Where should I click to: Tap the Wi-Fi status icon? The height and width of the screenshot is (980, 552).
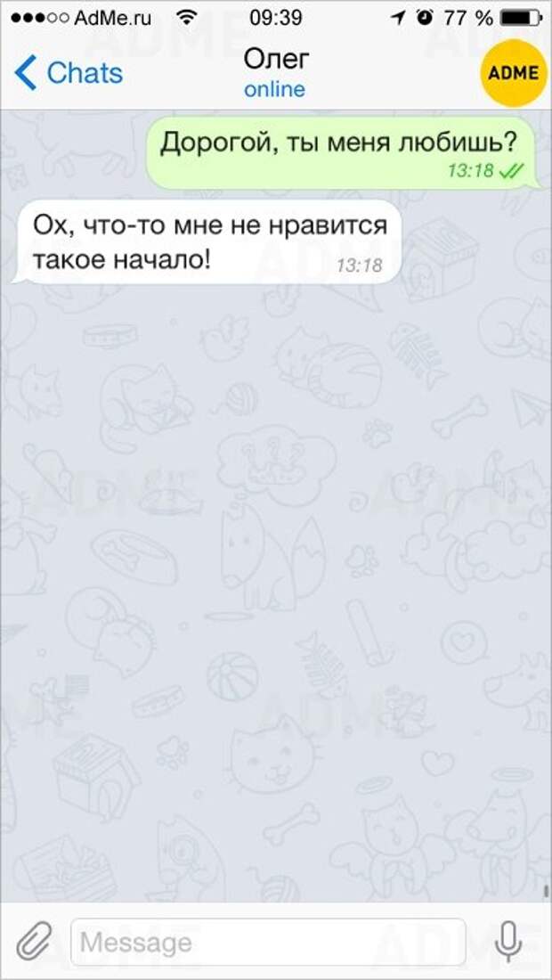186,18
